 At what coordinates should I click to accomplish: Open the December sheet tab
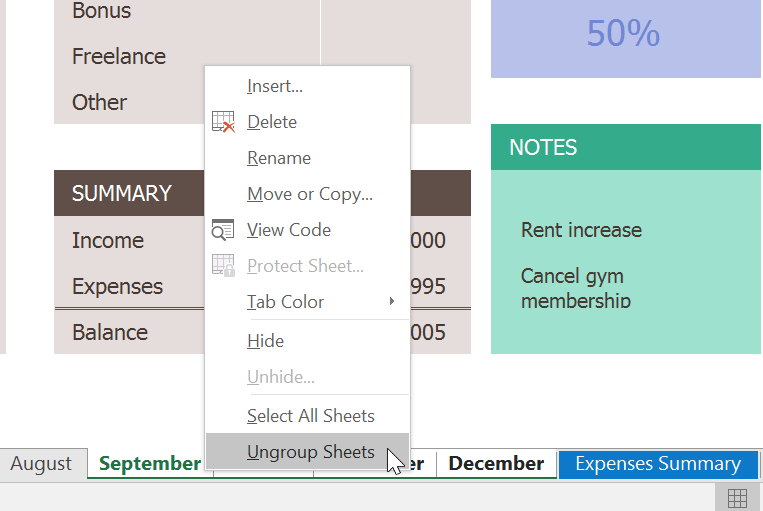click(496, 464)
